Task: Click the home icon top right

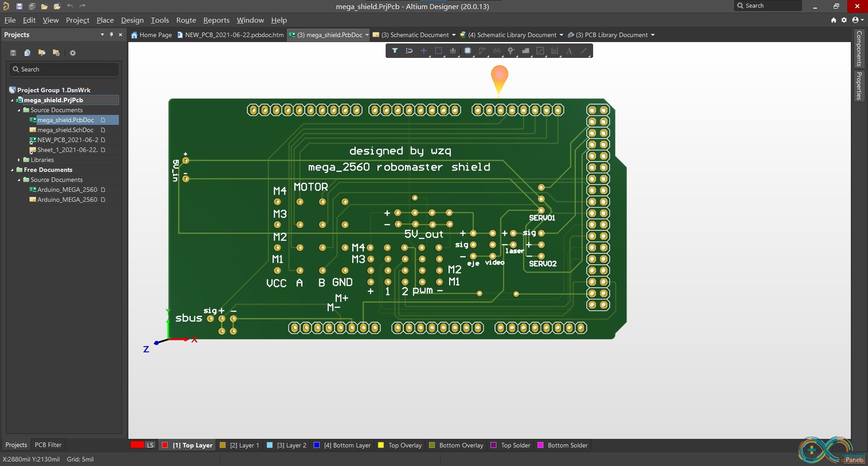Action: pos(833,20)
